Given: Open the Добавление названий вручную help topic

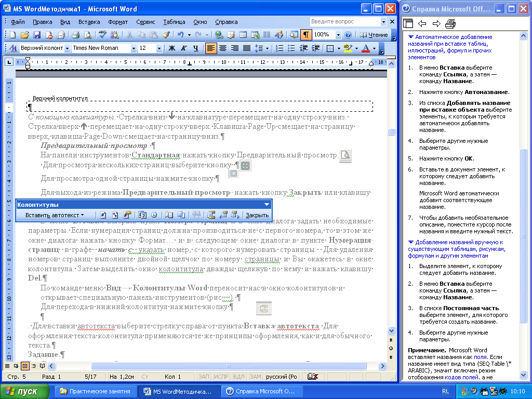Looking at the screenshot, I should coord(457,249).
